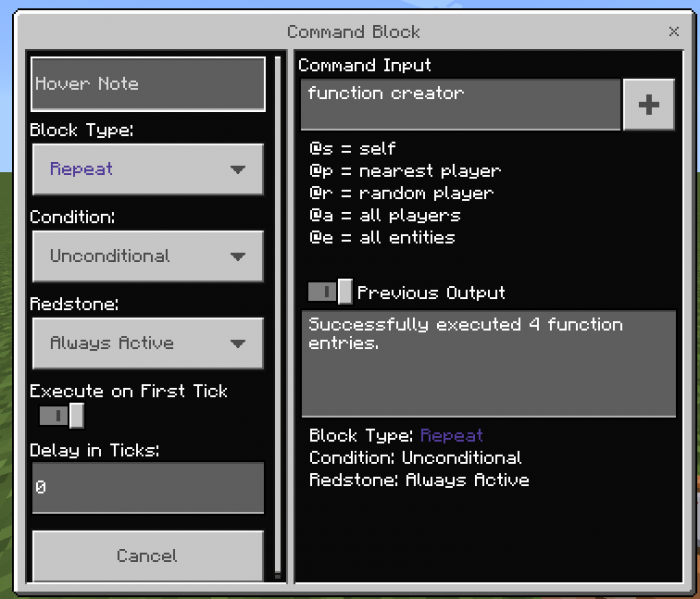Click the "@s = self" selector hint
This screenshot has width=700, height=599.
pyautogui.click(x=353, y=148)
